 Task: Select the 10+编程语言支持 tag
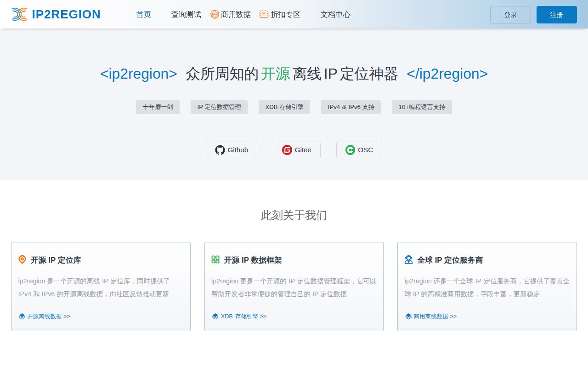click(x=422, y=107)
